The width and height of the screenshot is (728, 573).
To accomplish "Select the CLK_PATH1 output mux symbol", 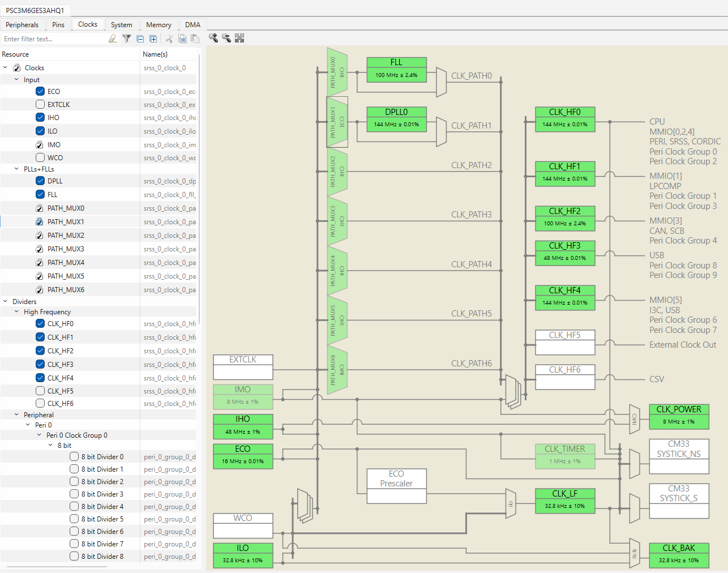I will point(441,132).
